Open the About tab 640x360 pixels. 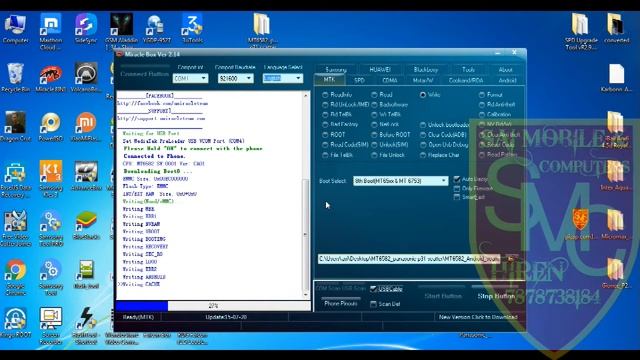pyautogui.click(x=505, y=70)
